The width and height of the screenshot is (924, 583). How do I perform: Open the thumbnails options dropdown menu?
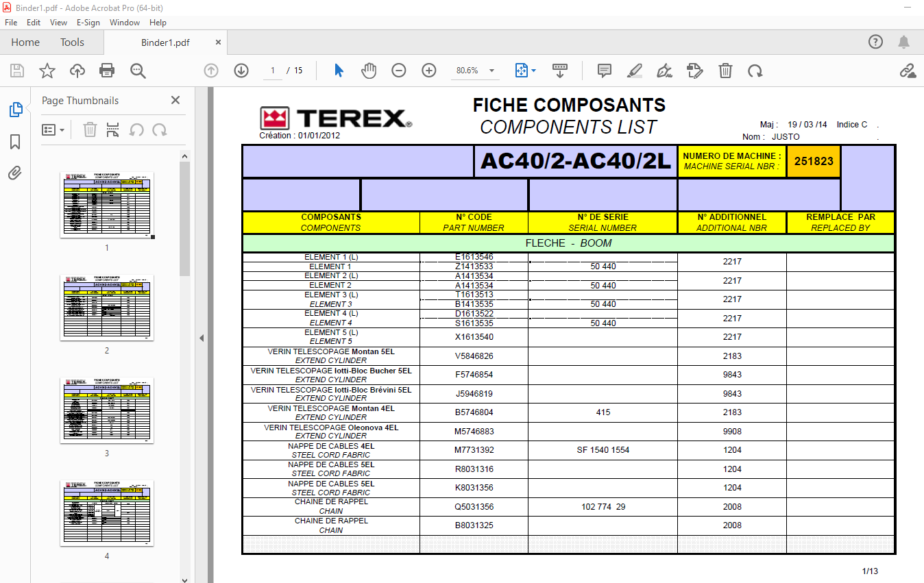click(53, 129)
